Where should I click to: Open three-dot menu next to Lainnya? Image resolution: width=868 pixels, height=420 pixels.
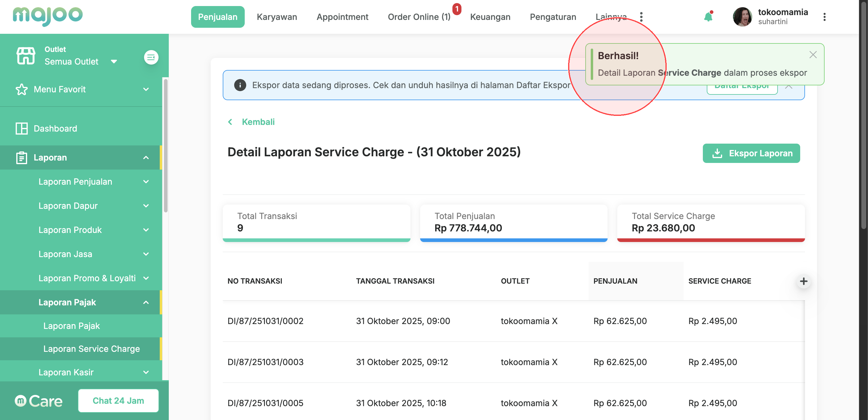point(641,17)
